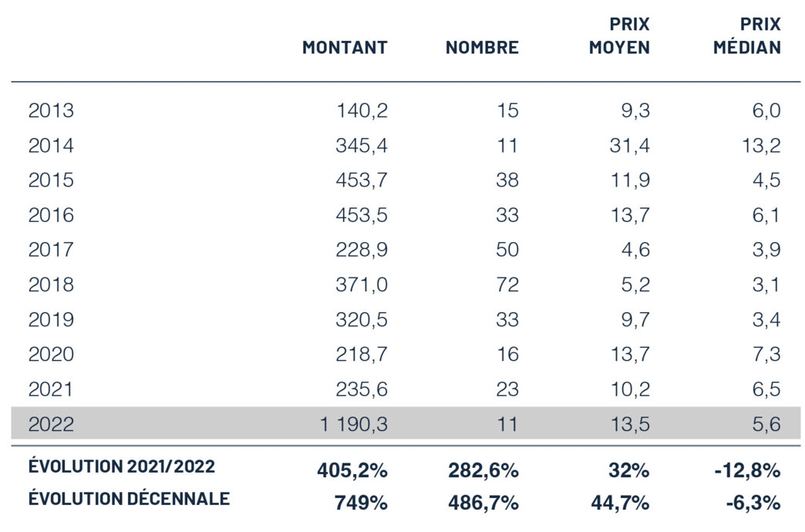Click the 282,6% nombre evolution value
This screenshot has height=532, width=805.
click(x=483, y=469)
